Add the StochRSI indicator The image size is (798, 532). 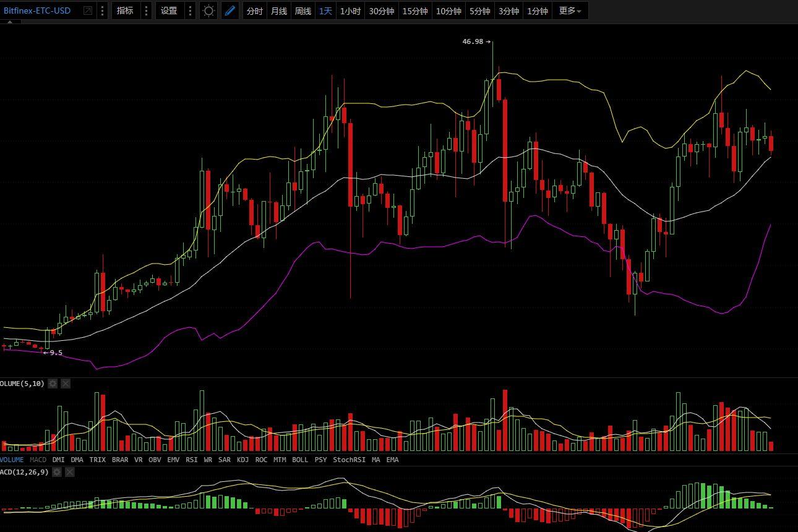[350, 460]
